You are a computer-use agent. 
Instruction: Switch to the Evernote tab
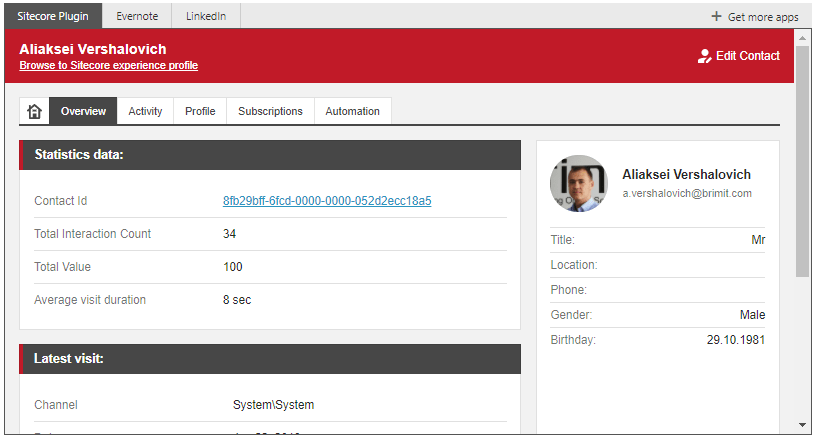137,16
